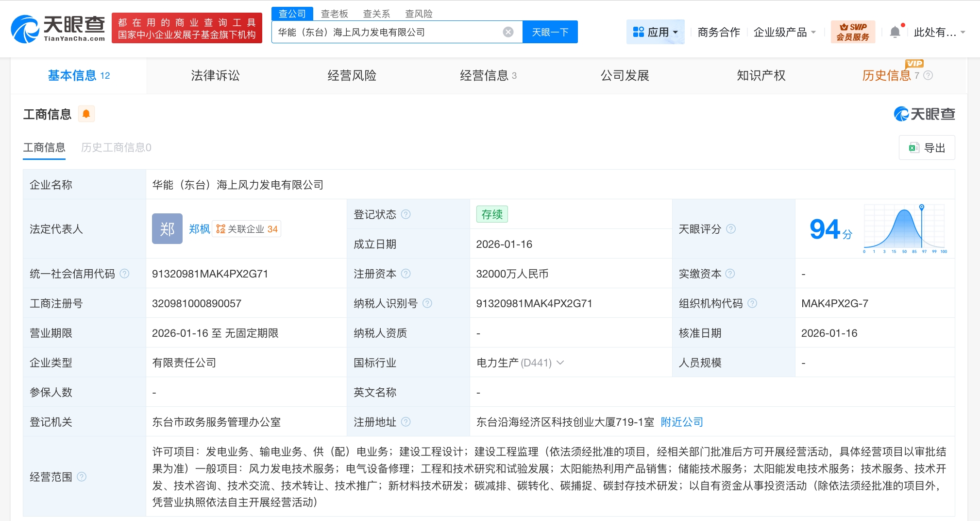Image resolution: width=980 pixels, height=521 pixels.
Task: Click the help icon next to 经营范围
Action: pos(82,477)
